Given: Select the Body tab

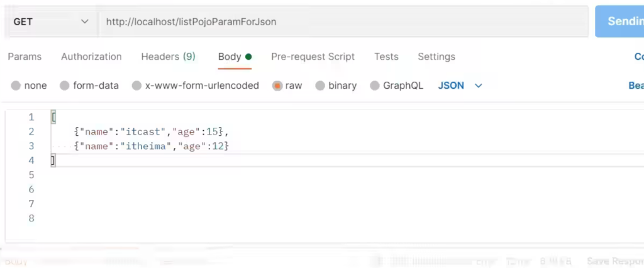Looking at the screenshot, I should (x=230, y=57).
